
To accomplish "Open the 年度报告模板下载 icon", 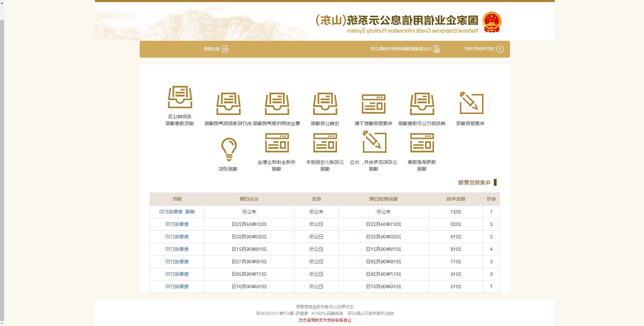I will point(373,104).
